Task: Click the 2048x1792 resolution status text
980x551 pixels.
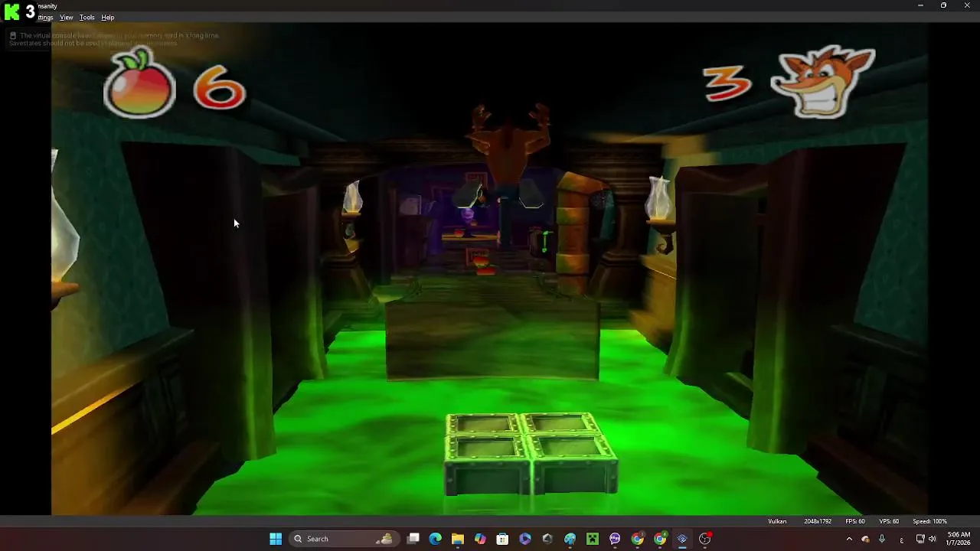Action: 818,521
